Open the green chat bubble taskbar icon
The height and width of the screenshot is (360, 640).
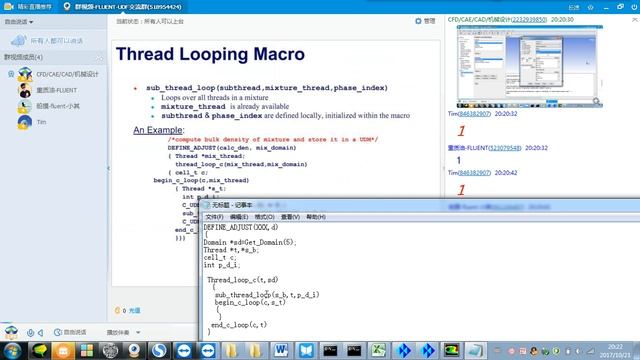(39, 351)
